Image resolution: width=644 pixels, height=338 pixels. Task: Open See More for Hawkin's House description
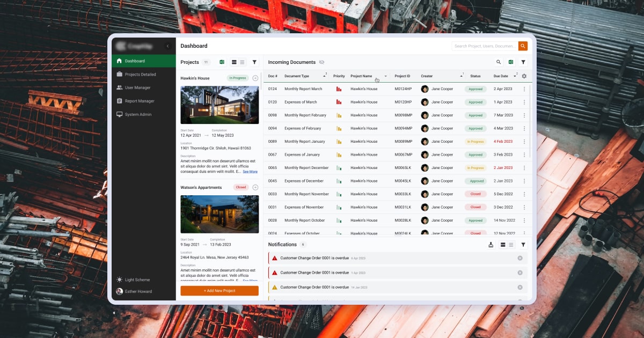pos(251,172)
